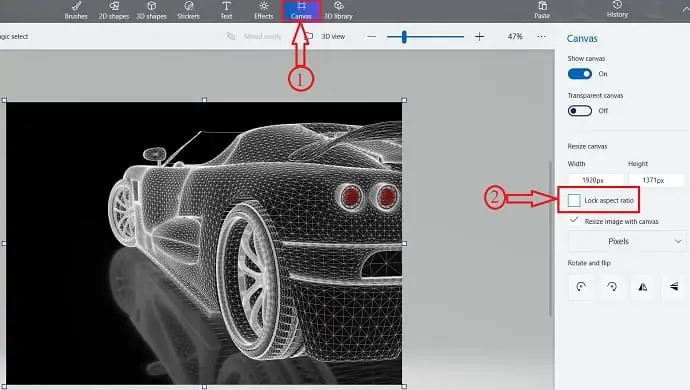Click the Paste button
Image resolution: width=690 pixels, height=390 pixels.
point(542,11)
